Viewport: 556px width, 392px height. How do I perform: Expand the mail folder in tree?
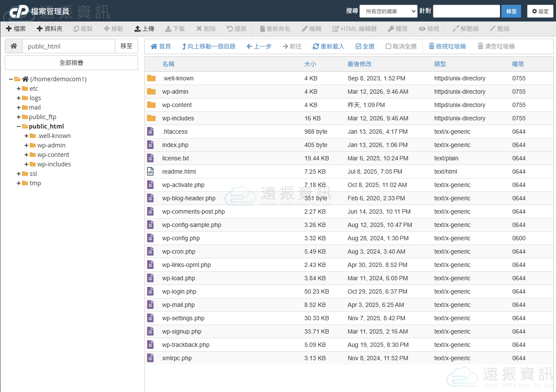[x=18, y=107]
